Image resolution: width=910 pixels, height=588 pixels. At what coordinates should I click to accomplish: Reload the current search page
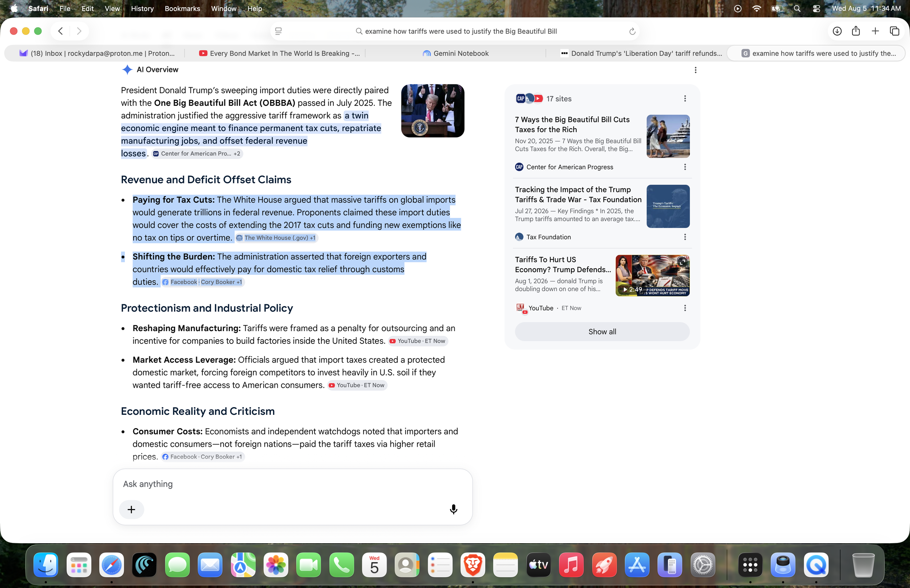tap(632, 31)
